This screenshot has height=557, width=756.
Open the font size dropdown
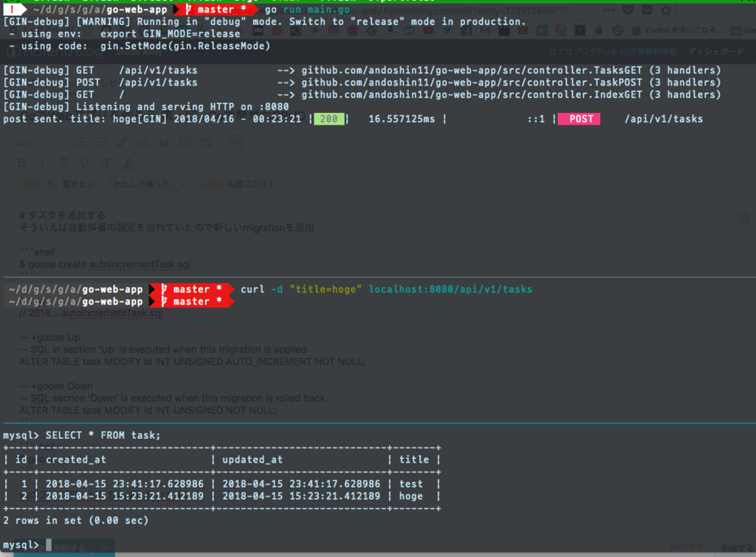tap(106, 163)
